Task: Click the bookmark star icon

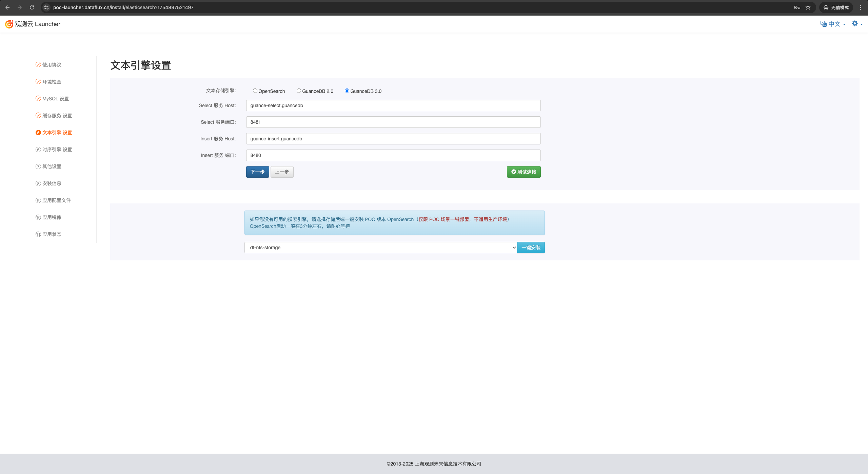Action: (x=808, y=7)
